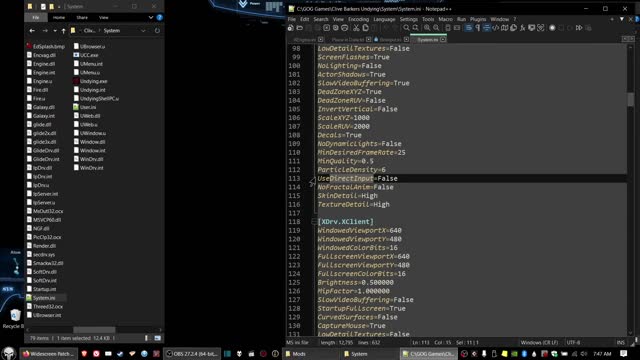The height and width of the screenshot is (360, 640).
Task: Click the Cut scissors icon in Notepad++
Action: [356, 28]
